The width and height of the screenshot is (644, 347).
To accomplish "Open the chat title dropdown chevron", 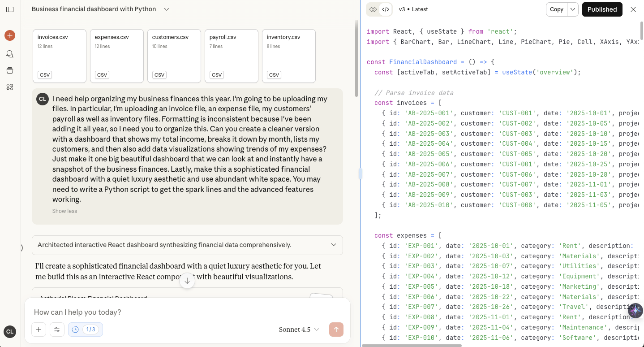I will 167,9.
